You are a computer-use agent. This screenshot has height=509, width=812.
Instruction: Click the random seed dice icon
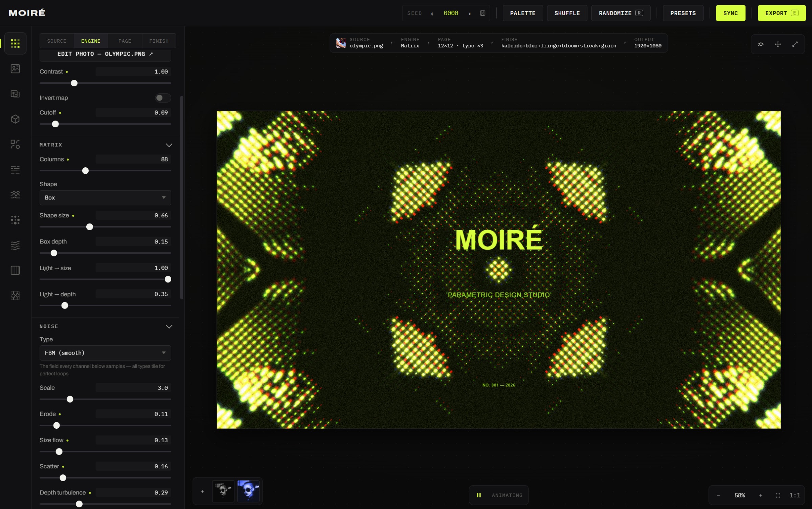coord(482,13)
